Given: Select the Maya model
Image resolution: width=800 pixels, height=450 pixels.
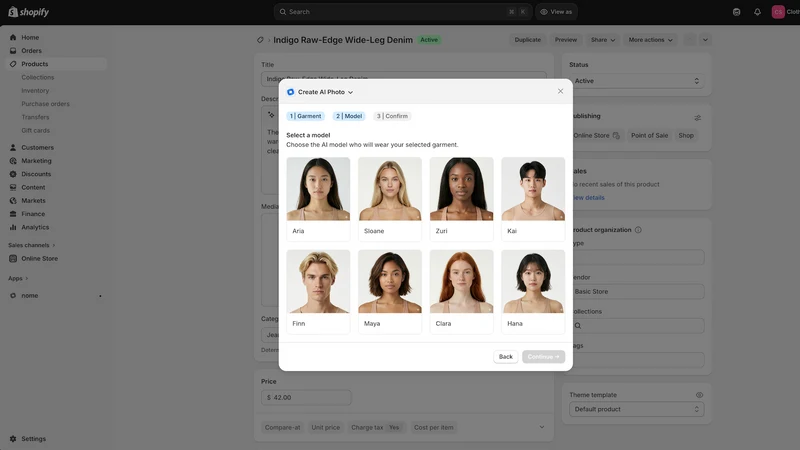Looking at the screenshot, I should pyautogui.click(x=390, y=292).
